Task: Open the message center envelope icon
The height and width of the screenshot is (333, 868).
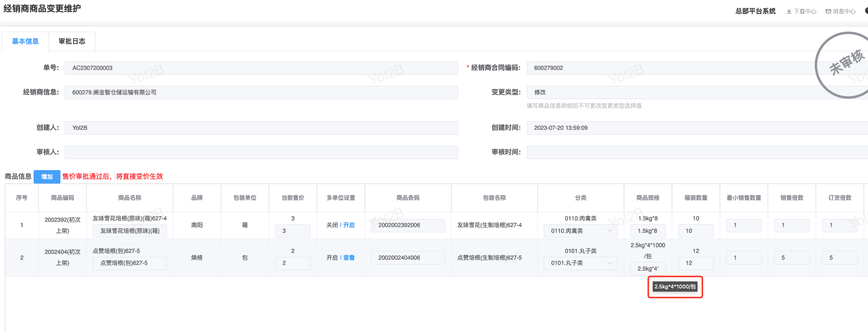Action: (x=828, y=11)
